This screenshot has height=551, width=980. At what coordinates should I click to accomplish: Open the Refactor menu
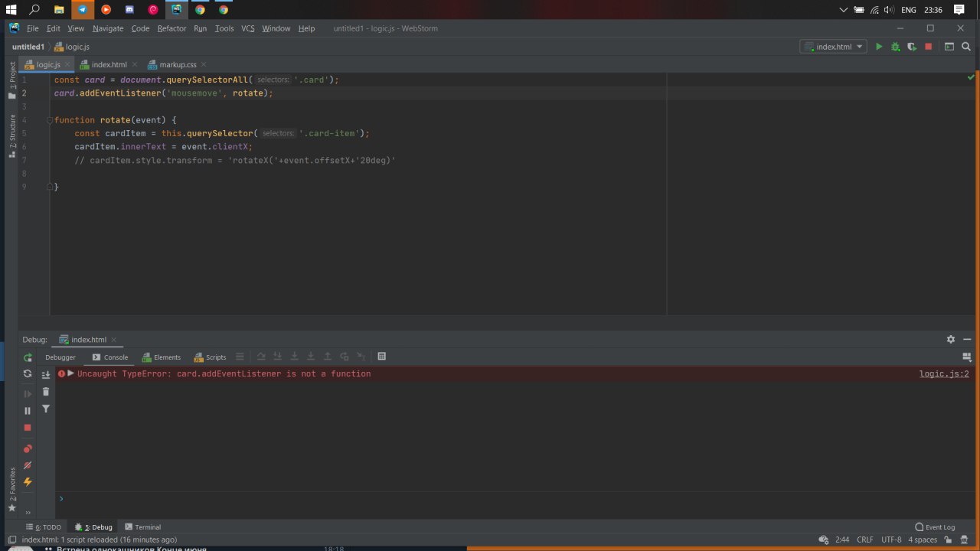pos(171,28)
